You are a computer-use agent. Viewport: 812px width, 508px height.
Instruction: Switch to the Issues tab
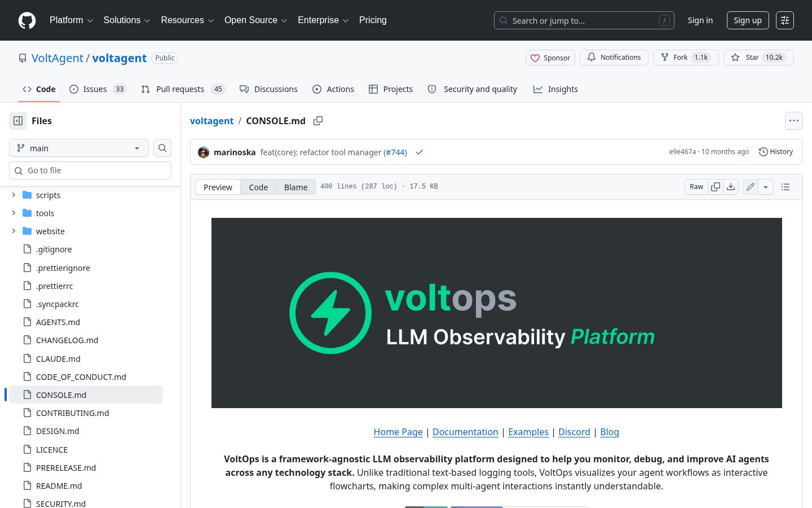pyautogui.click(x=98, y=89)
